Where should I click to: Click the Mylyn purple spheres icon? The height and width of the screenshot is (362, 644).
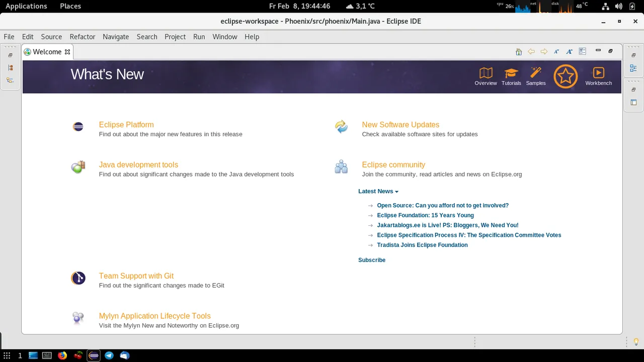[78, 318]
